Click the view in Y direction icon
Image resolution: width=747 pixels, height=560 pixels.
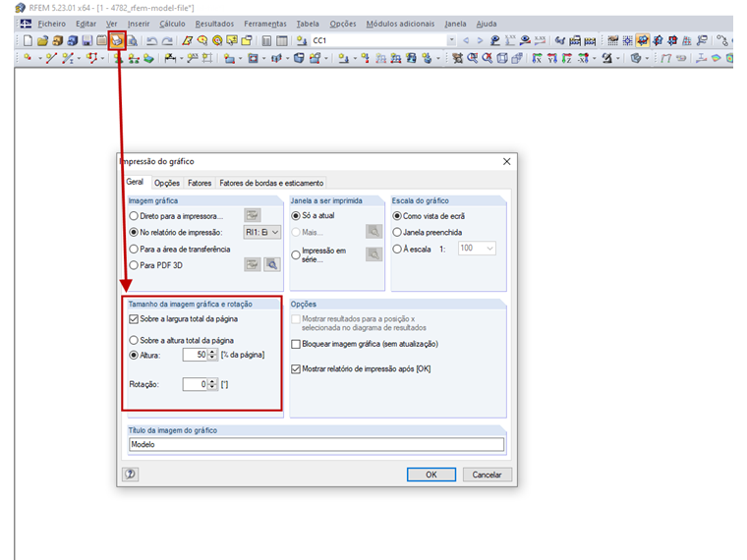(552, 58)
